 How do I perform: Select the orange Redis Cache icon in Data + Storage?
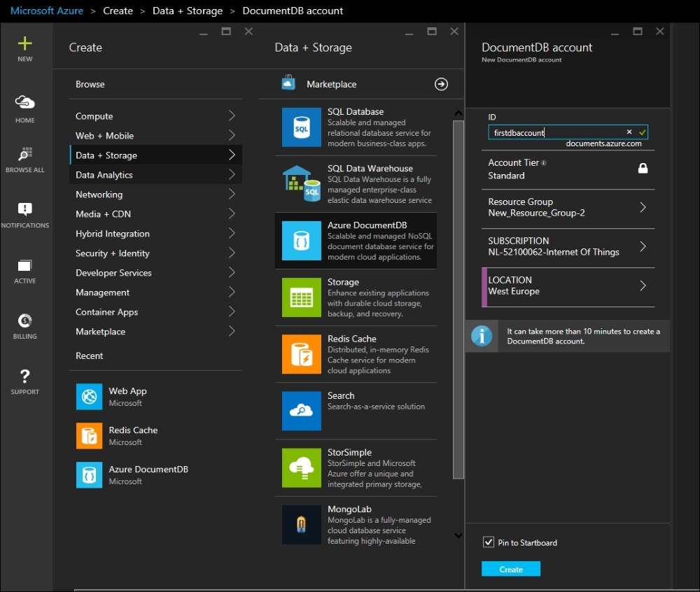click(x=301, y=354)
